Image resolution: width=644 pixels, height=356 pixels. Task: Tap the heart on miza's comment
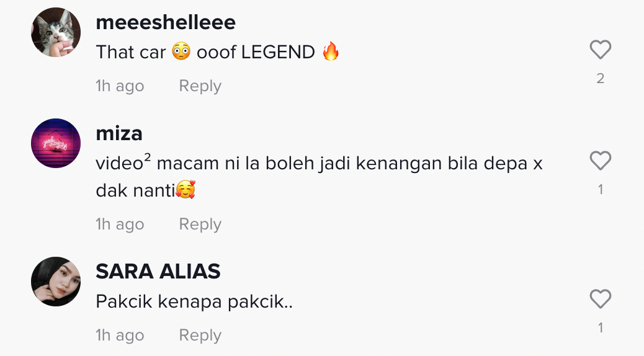pos(601,161)
